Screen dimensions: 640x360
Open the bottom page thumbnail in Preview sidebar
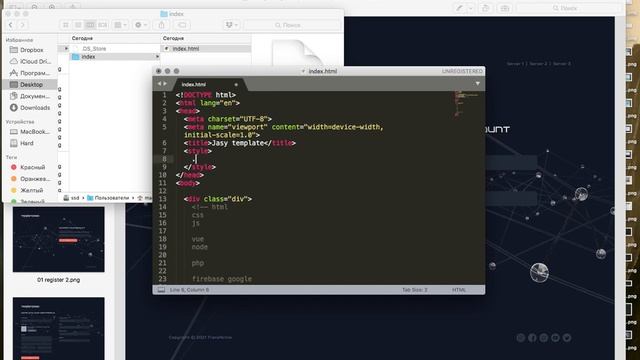pos(58,329)
